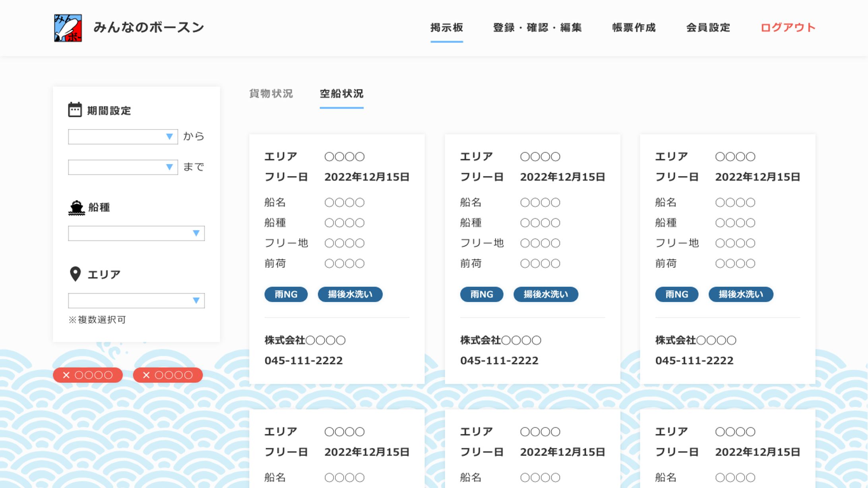This screenshot has width=868, height=488.
Task: Go to 登録・確認・編集 menu
Action: (x=537, y=28)
